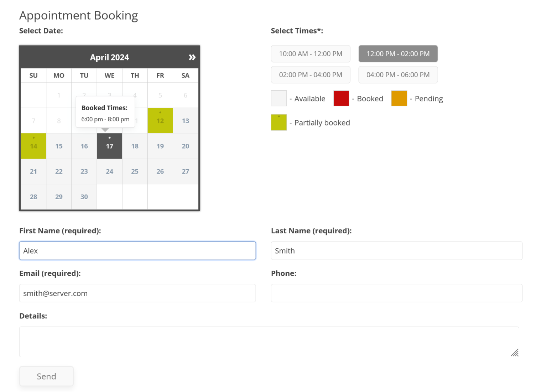This screenshot has height=392, width=547.
Task: Pick the 04:00 PM - 06:00 PM slot
Action: [x=398, y=75]
